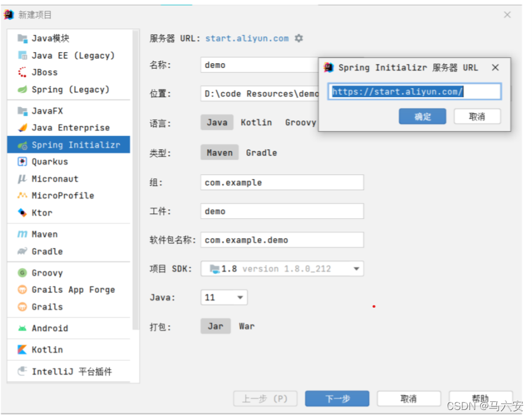Screen dimensions: 532x417
Task: Click the IntelliJ 平台插件 plug icon
Action: click(22, 371)
